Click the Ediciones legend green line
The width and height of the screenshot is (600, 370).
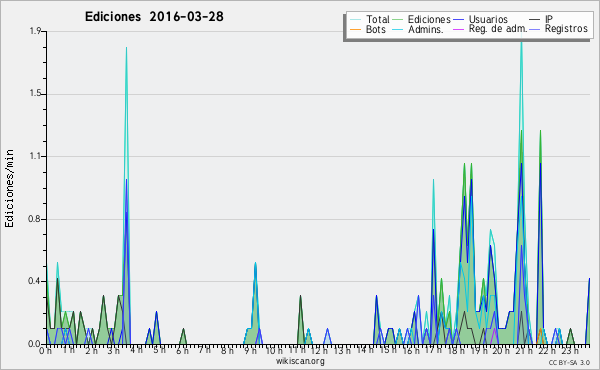[398, 19]
